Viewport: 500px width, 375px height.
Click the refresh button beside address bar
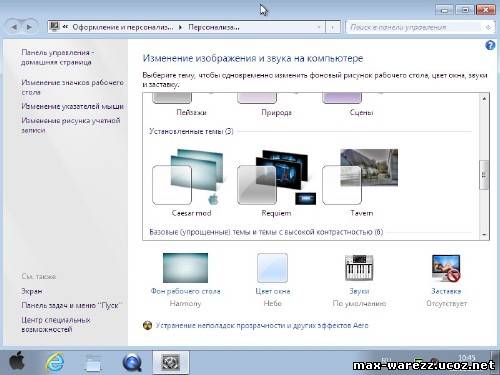coord(333,27)
